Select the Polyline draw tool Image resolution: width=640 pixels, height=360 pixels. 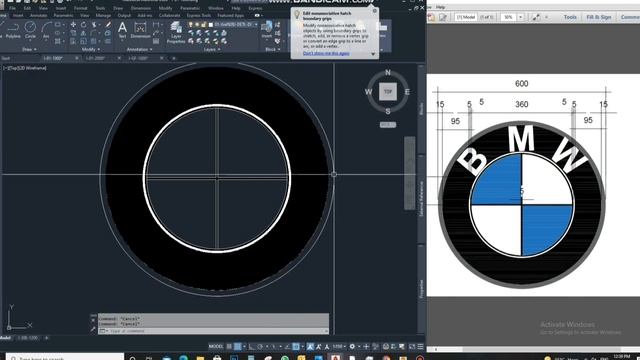[x=13, y=30]
